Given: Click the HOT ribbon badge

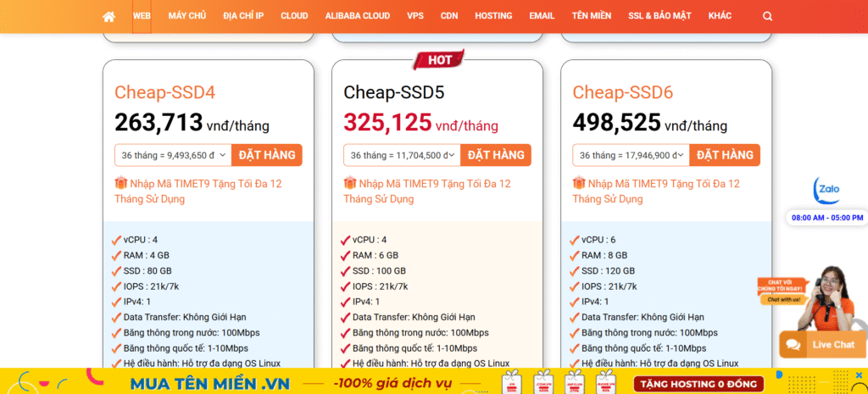Looking at the screenshot, I should coord(439,60).
